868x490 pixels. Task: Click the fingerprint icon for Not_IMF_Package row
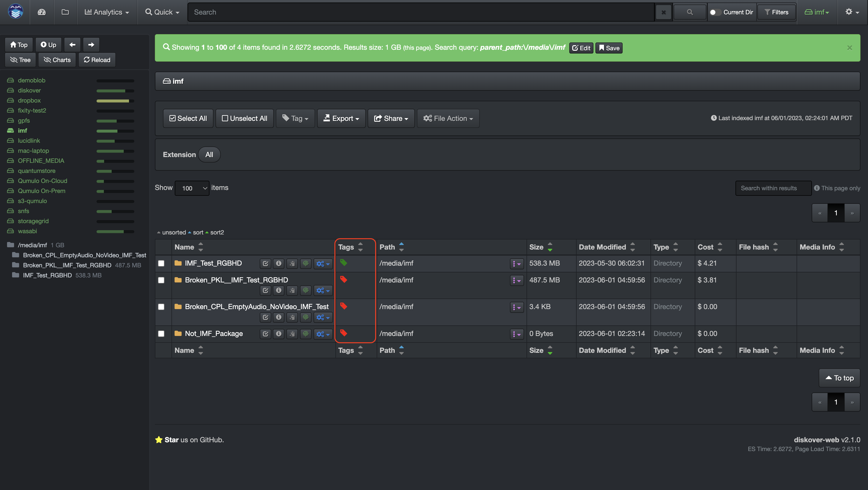(x=306, y=334)
